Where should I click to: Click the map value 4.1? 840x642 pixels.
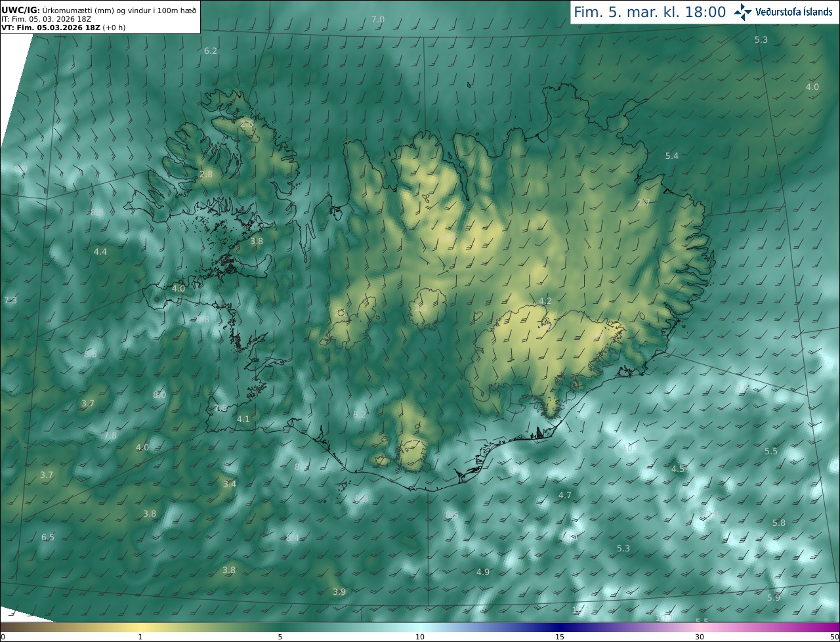click(x=243, y=419)
